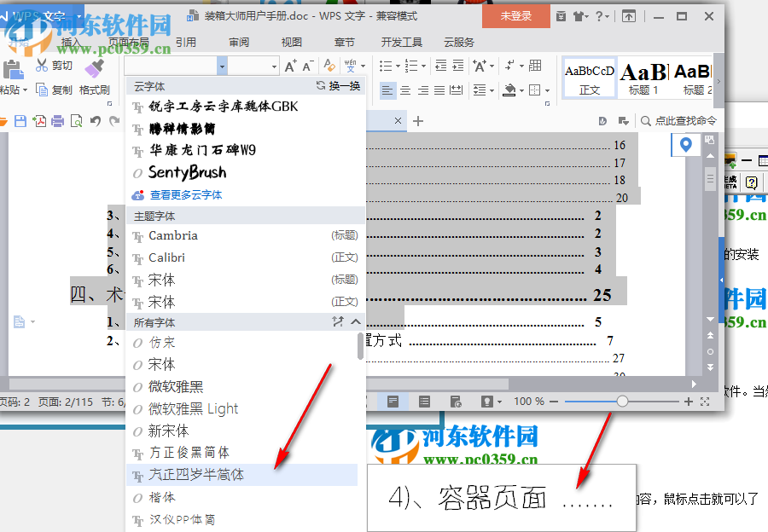Click the Cut scissors icon
This screenshot has height=532, width=768.
42,65
